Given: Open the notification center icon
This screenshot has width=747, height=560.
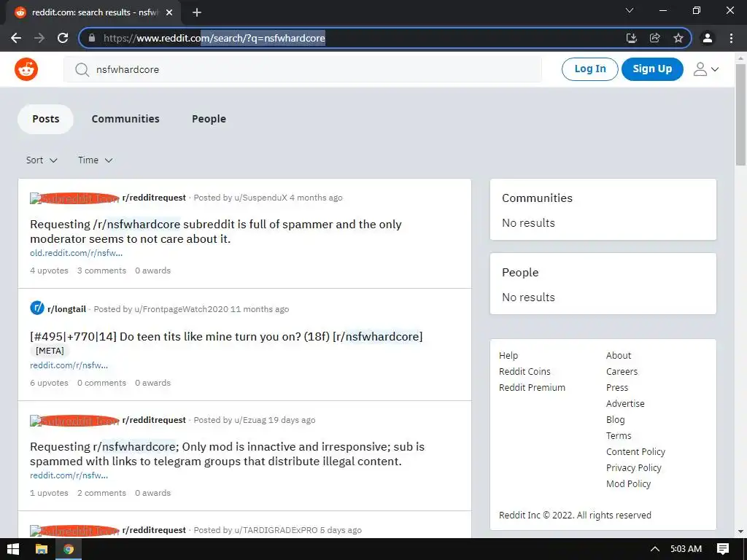Looking at the screenshot, I should (723, 549).
